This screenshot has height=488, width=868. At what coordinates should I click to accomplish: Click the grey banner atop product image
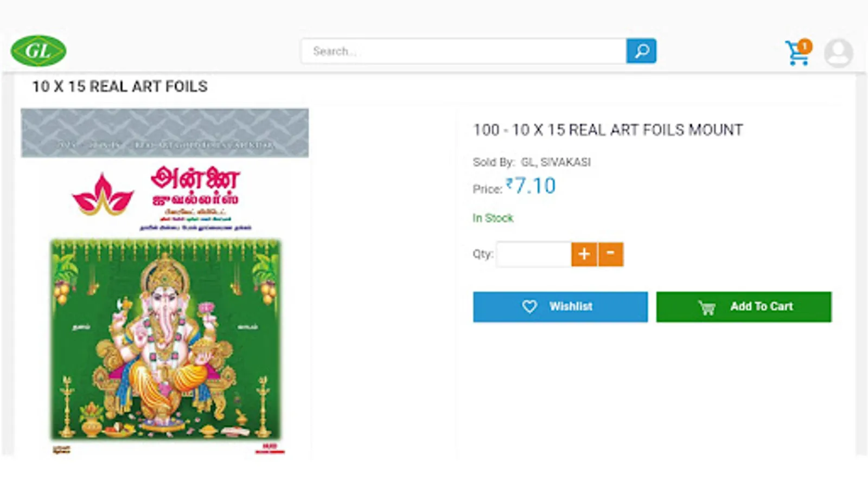pos(165,133)
